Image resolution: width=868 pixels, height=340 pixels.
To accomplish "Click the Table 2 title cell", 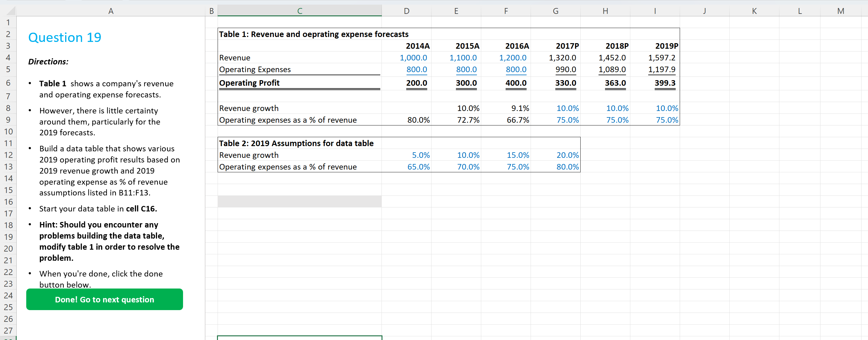I will coord(296,143).
